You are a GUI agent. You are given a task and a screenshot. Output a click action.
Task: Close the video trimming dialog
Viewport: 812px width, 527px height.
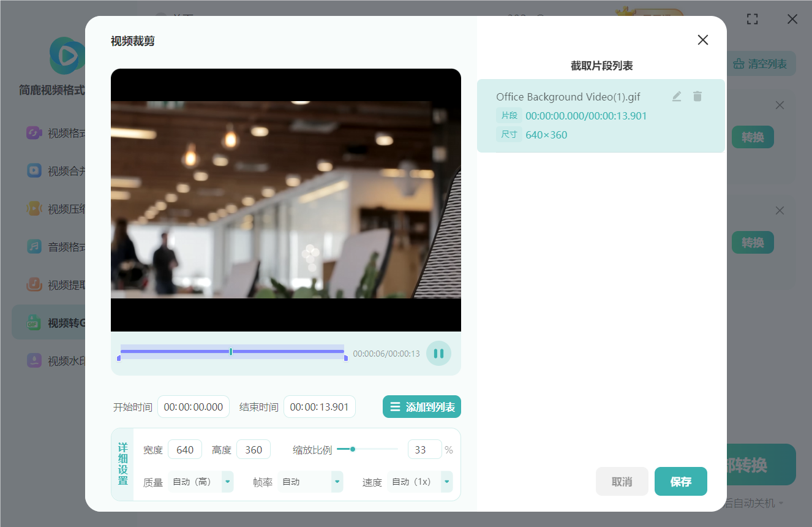point(702,40)
